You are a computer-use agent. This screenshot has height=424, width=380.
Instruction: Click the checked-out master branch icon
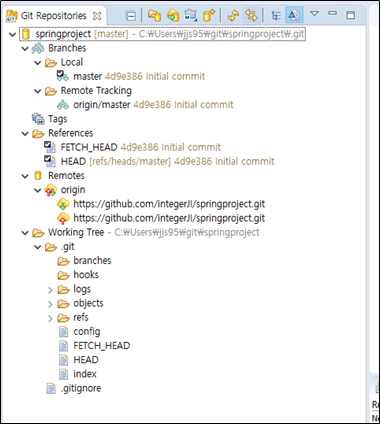[62, 76]
